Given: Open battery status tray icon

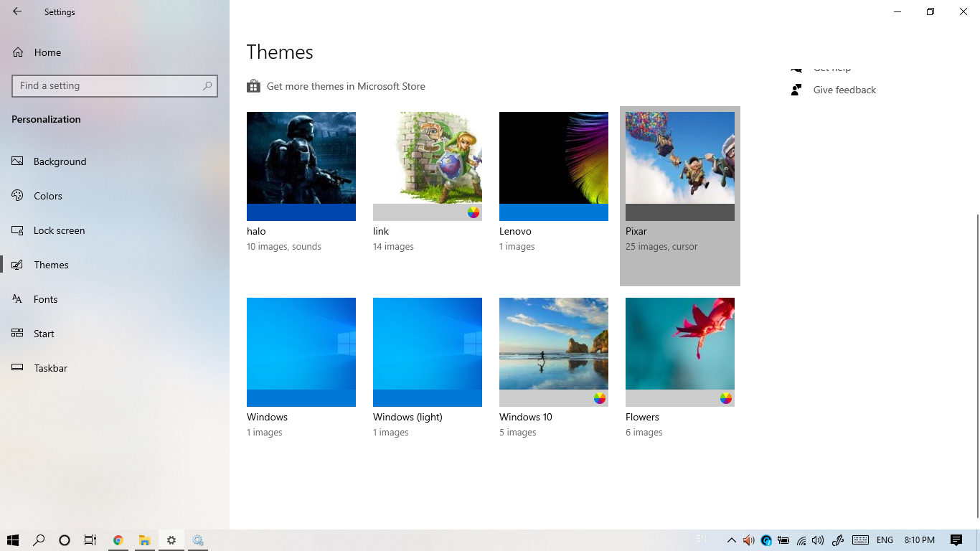Looking at the screenshot, I should (783, 540).
